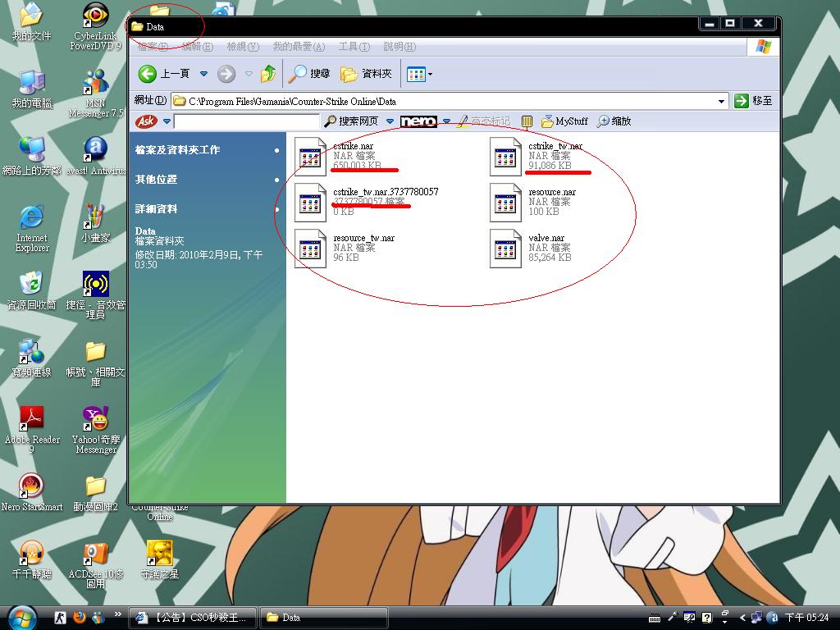Click the forward navigation arrow
The width and height of the screenshot is (840, 630).
pos(226,74)
